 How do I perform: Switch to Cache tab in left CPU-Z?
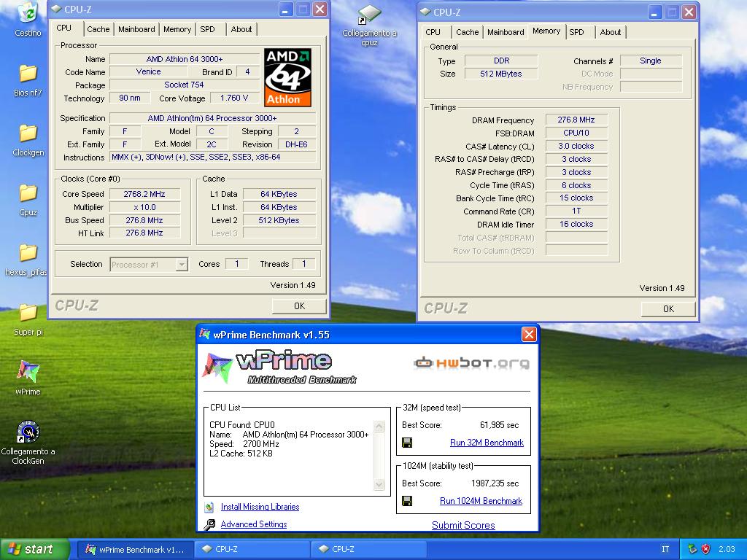point(98,29)
